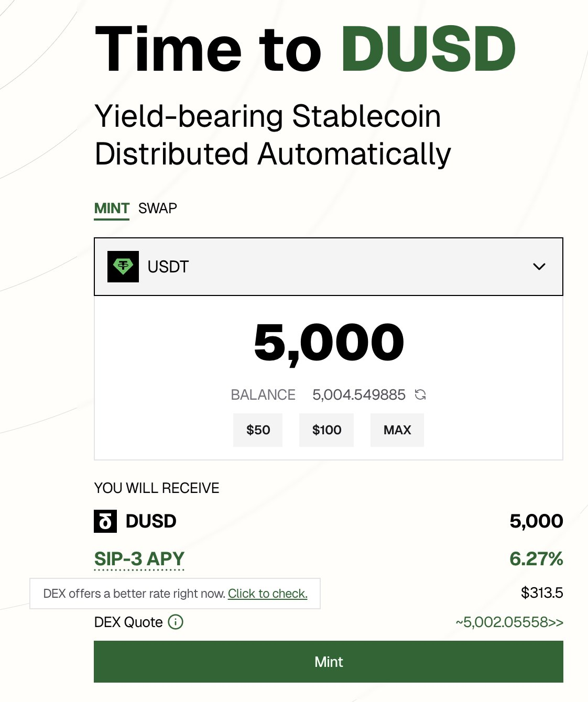
Task: Click the 6.27% APY value
Action: click(536, 558)
